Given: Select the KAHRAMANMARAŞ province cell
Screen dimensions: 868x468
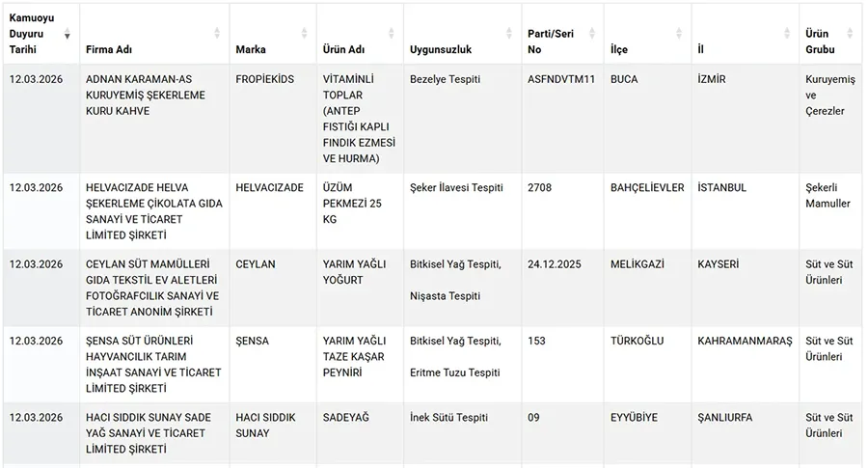Looking at the screenshot, I should pyautogui.click(x=745, y=342).
